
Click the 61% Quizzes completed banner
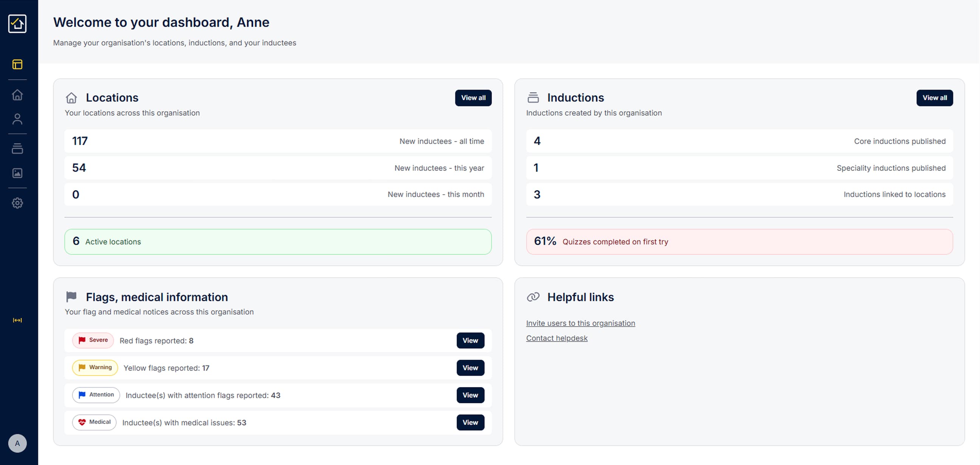coord(739,242)
